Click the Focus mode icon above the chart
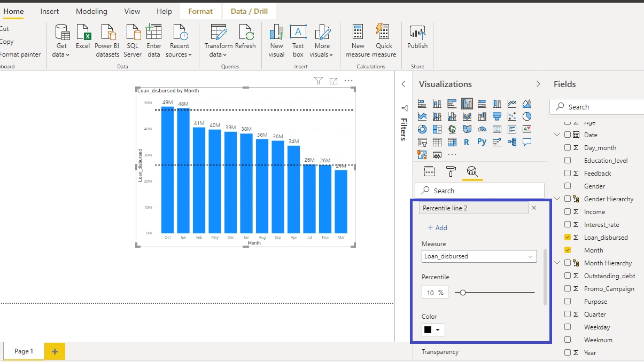Screen dimensions: 644x362 pyautogui.click(x=333, y=81)
